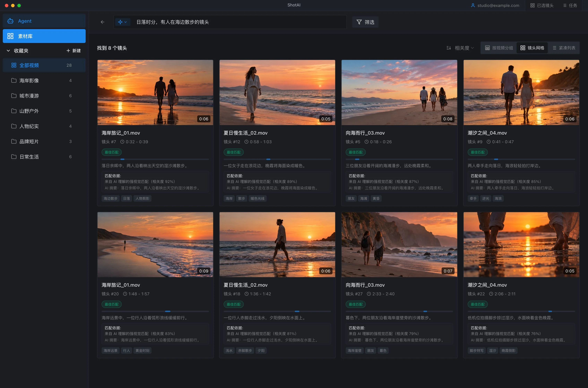Screen dimensions: 588x388
Task: Click the 最佳匹配 badge on shot #5
Action: coord(356,152)
